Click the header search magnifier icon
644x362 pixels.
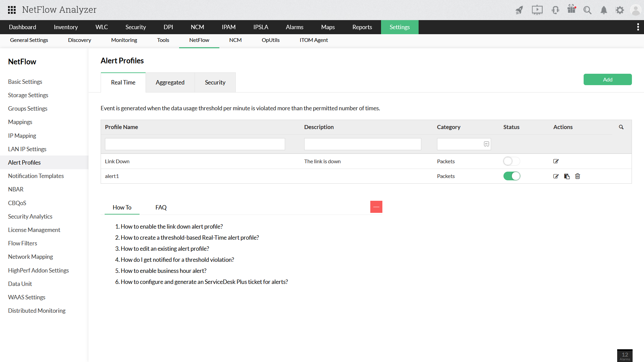(x=587, y=10)
